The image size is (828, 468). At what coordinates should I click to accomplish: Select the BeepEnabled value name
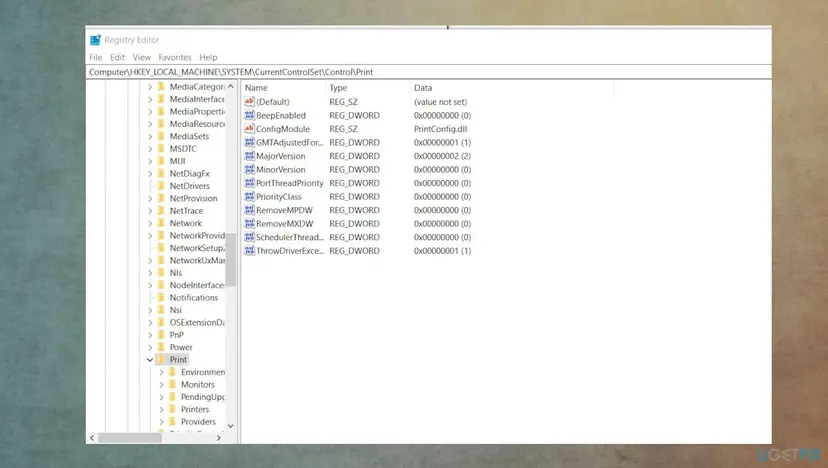[x=281, y=115]
